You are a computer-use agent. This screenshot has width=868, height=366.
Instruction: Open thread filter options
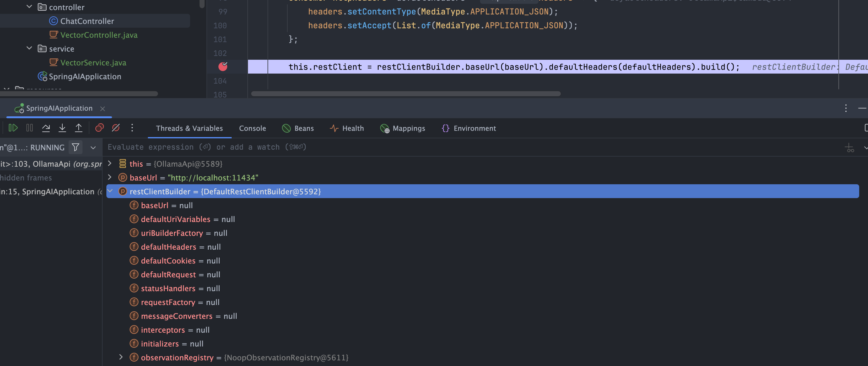76,147
